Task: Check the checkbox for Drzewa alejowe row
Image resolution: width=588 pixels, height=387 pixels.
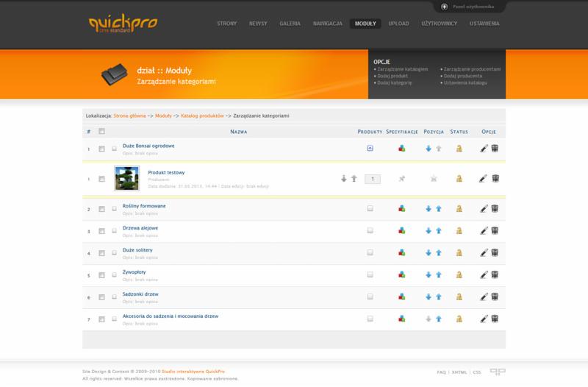Action: 101,231
